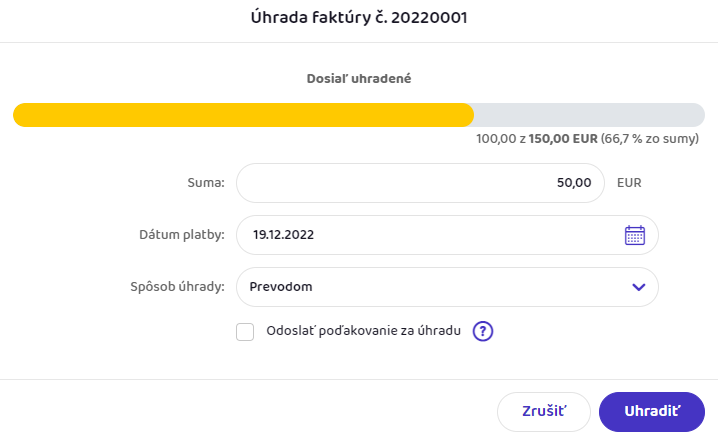Click the bold '150,00 EUR' total text

click(x=563, y=141)
